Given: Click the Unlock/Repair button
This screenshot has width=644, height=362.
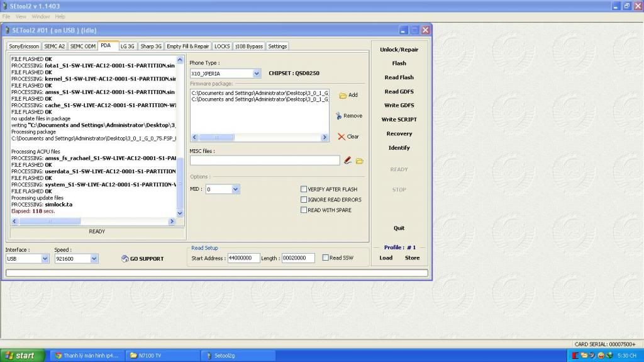Looking at the screenshot, I should 399,50.
